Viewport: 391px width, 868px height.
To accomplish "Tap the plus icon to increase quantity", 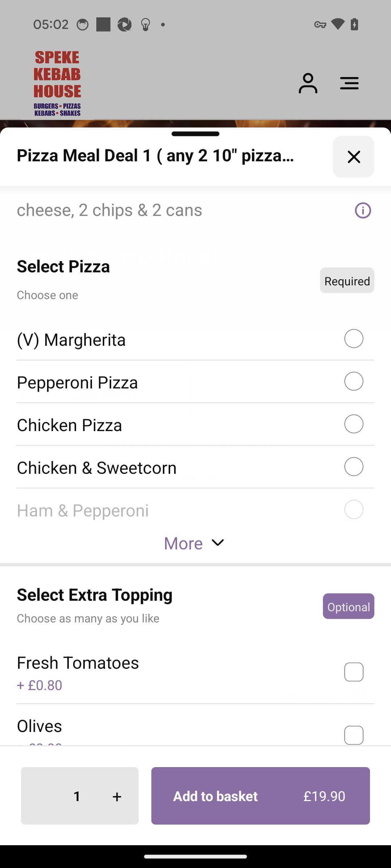I will pyautogui.click(x=117, y=796).
